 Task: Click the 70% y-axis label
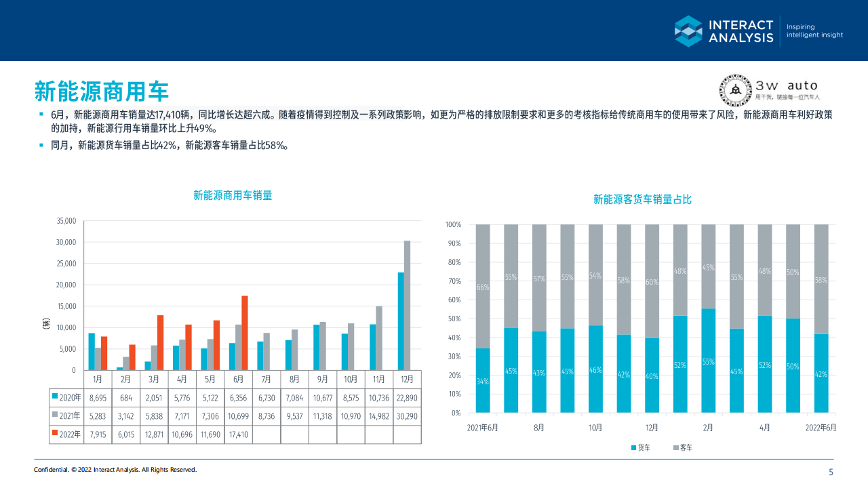454,281
